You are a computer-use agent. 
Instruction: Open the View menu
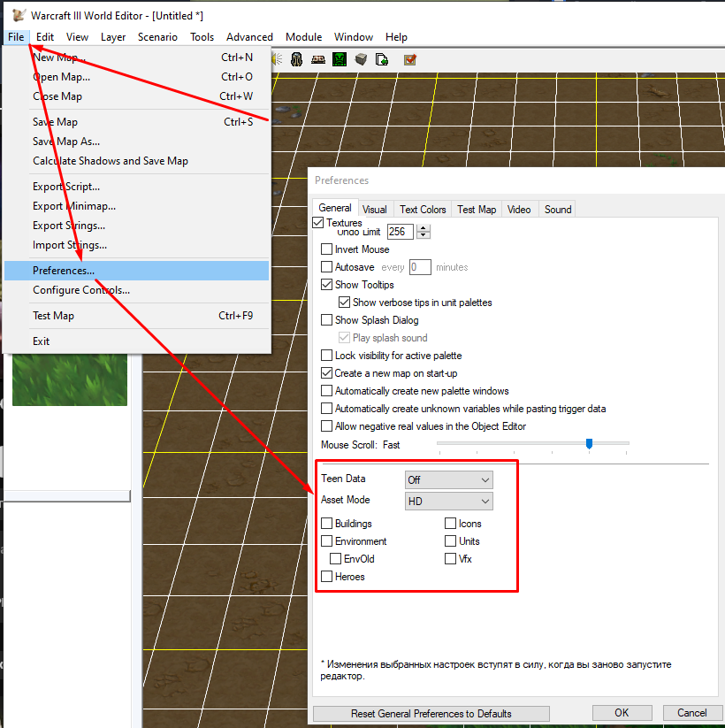click(77, 36)
